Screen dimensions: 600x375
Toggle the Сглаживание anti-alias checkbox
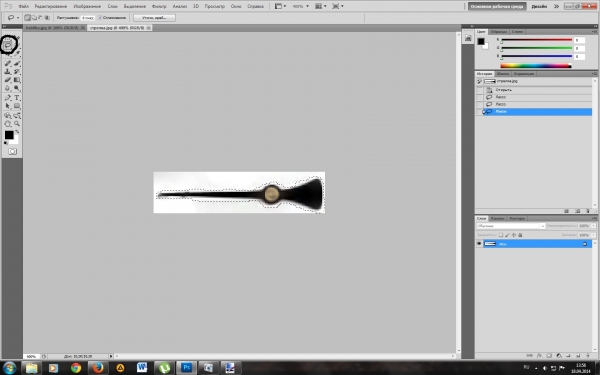(x=100, y=18)
